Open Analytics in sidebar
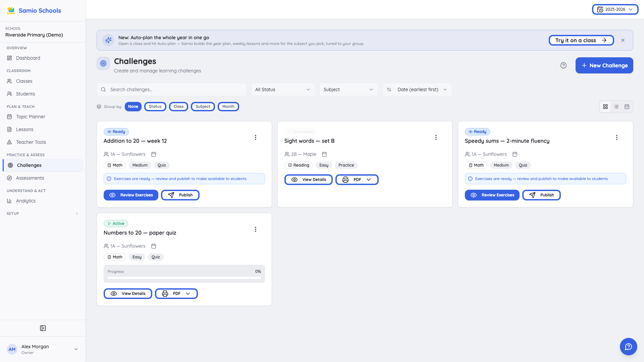This screenshot has width=644, height=362. [x=43, y=201]
